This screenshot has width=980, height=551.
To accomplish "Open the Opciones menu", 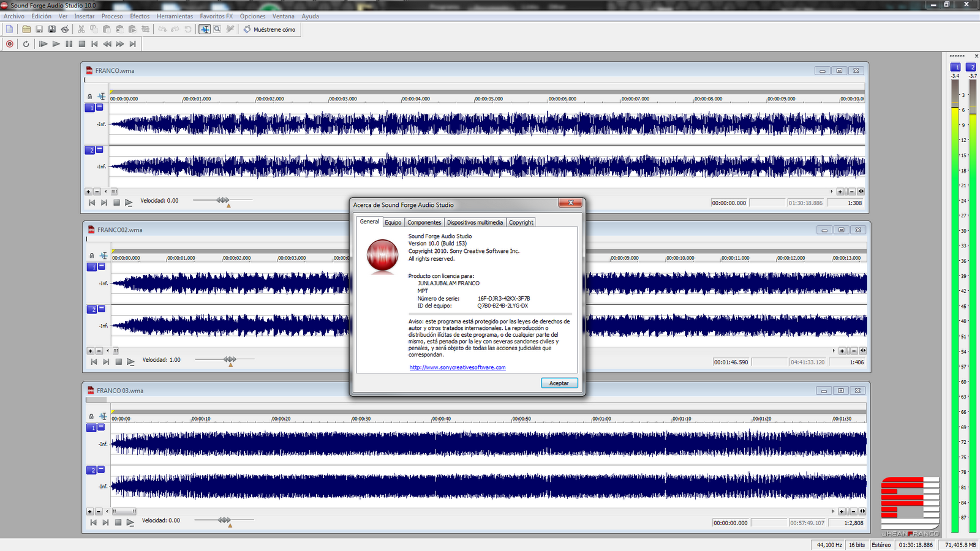I will (252, 17).
